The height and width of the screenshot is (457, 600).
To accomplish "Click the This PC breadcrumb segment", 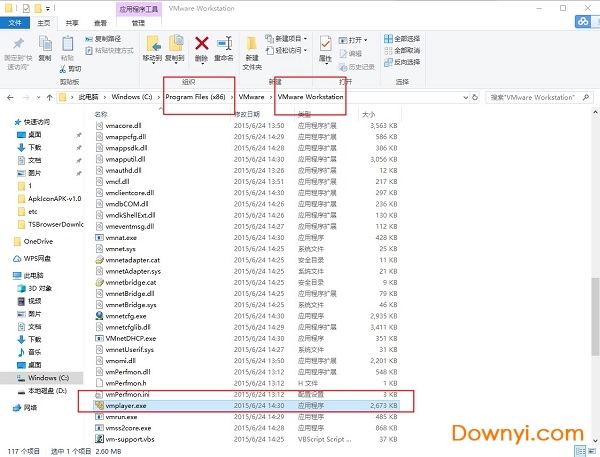I will coord(88,97).
